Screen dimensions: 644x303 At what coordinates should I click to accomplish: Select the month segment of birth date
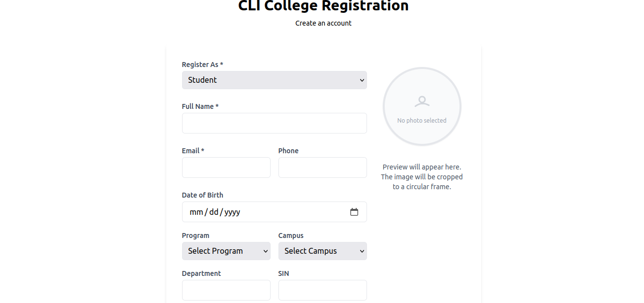[x=196, y=212]
